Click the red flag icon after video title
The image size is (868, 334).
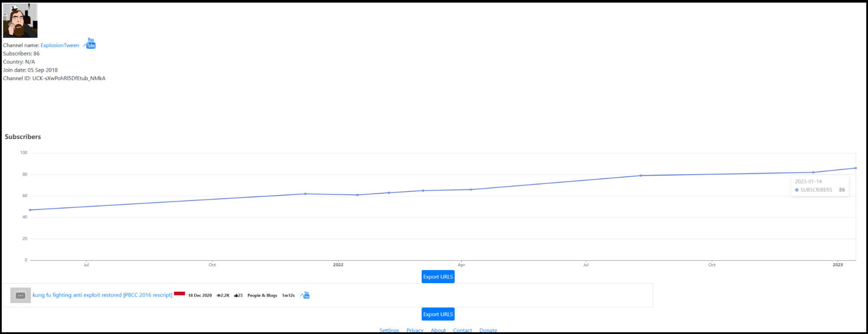(179, 294)
